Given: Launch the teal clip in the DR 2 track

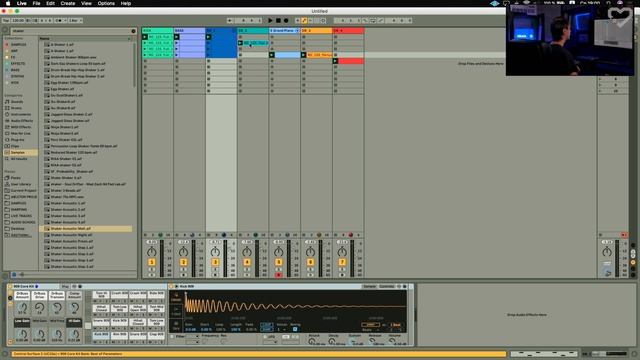Looking at the screenshot, I should point(240,43).
